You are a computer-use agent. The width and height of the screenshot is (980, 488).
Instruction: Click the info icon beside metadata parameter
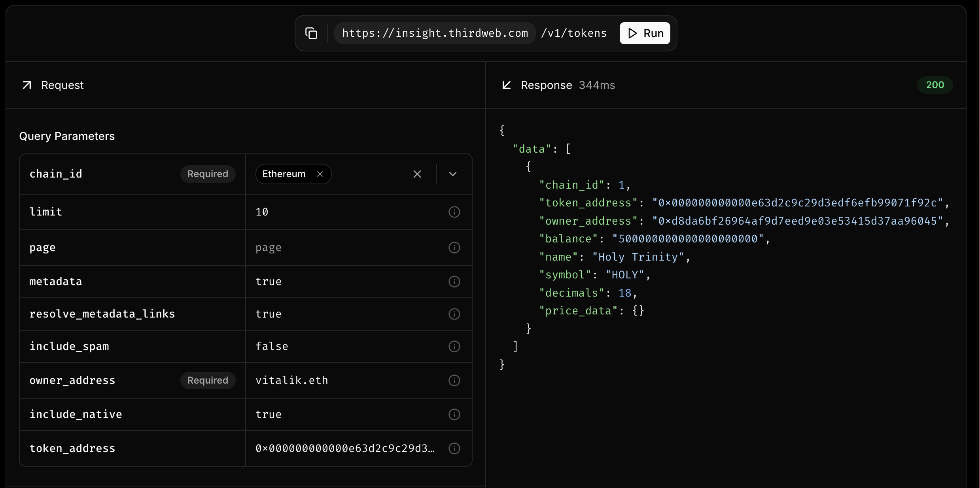[454, 282]
